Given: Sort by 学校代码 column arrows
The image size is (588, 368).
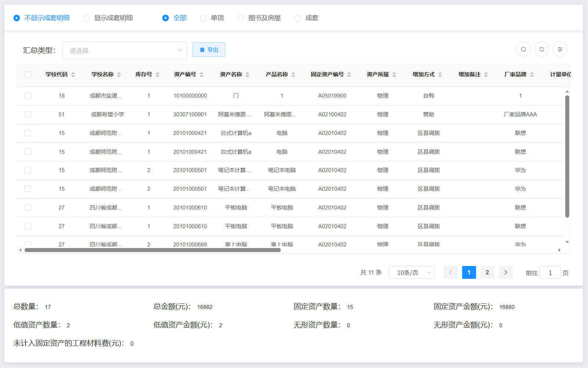Looking at the screenshot, I should click(73, 74).
